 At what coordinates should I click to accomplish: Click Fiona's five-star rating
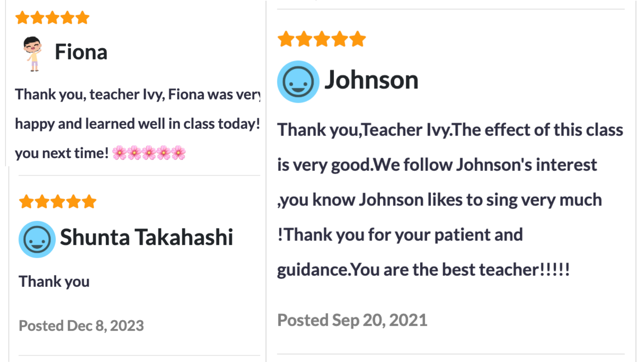52,18
